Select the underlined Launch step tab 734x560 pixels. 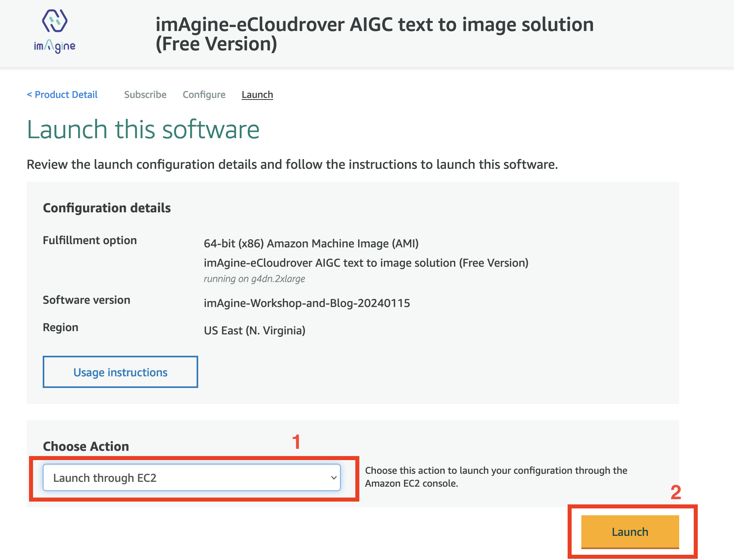[x=257, y=95]
